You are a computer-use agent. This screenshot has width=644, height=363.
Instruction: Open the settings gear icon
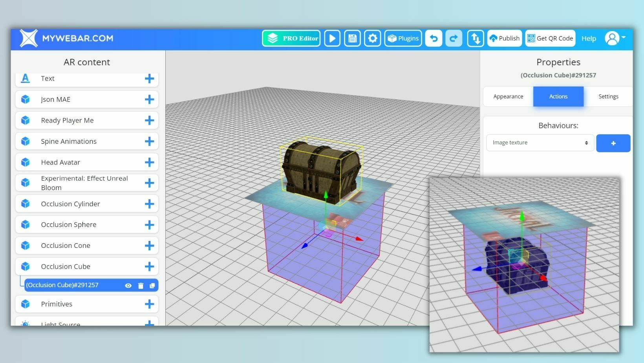coord(372,38)
